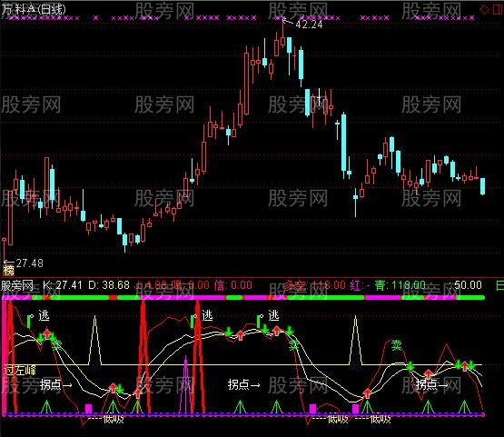Click the 多空: 118.00 indicator value
This screenshot has height=437, width=504.
[x=315, y=285]
